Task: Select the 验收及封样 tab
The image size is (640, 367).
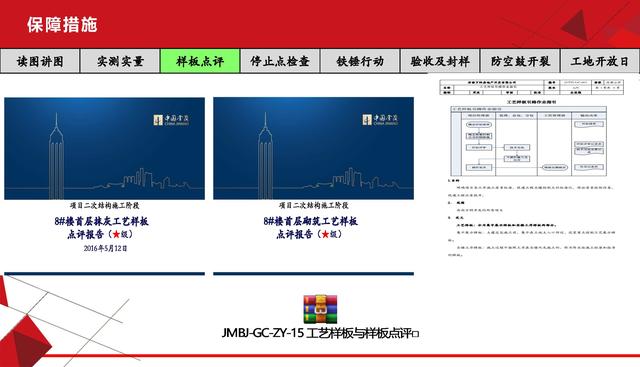Action: (x=440, y=61)
